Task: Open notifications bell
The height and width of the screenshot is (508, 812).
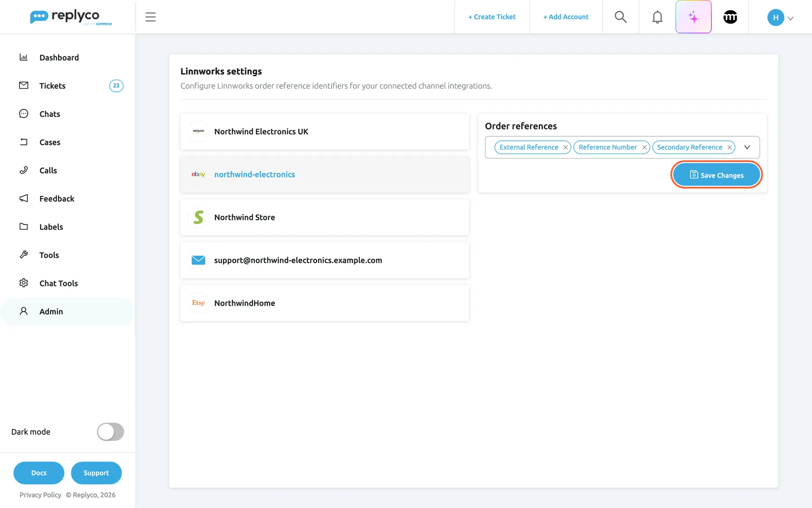Action: point(657,17)
